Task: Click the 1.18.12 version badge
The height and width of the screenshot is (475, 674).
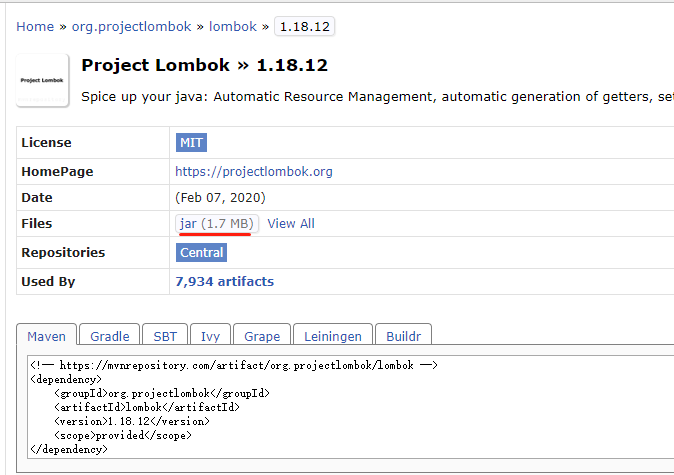Action: (304, 26)
